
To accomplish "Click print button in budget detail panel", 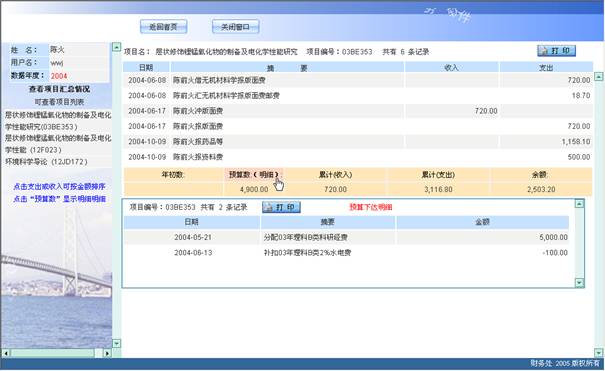I will point(281,207).
